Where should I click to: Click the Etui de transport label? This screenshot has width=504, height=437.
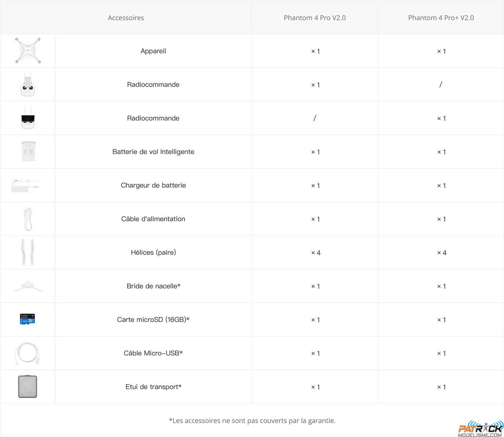[x=153, y=387]
